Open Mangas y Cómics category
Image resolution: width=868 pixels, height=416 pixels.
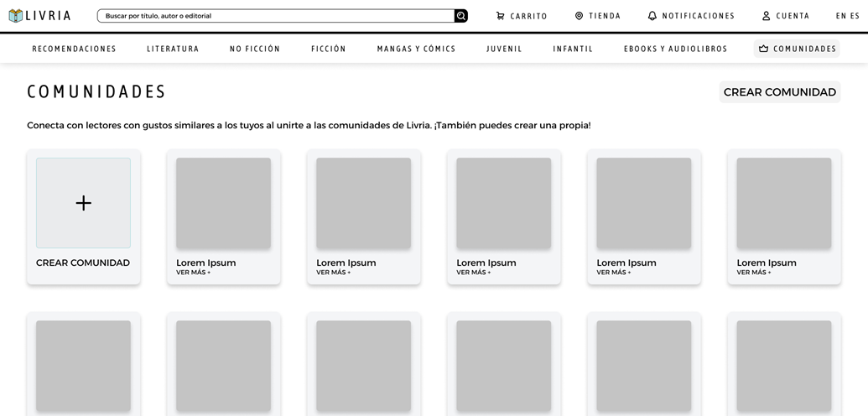pos(416,49)
